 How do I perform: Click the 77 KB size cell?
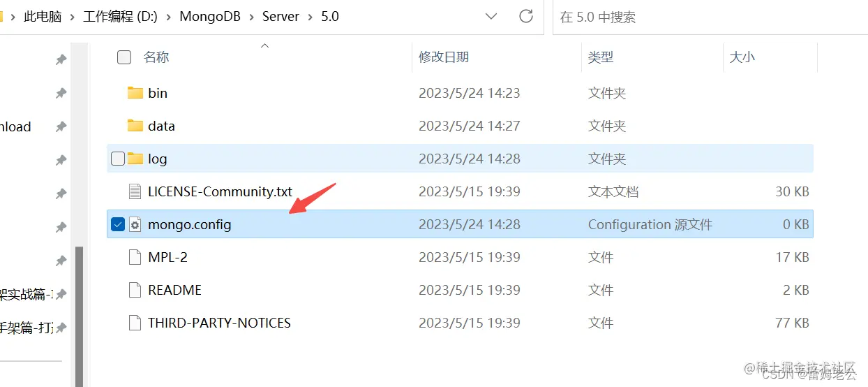tap(792, 323)
